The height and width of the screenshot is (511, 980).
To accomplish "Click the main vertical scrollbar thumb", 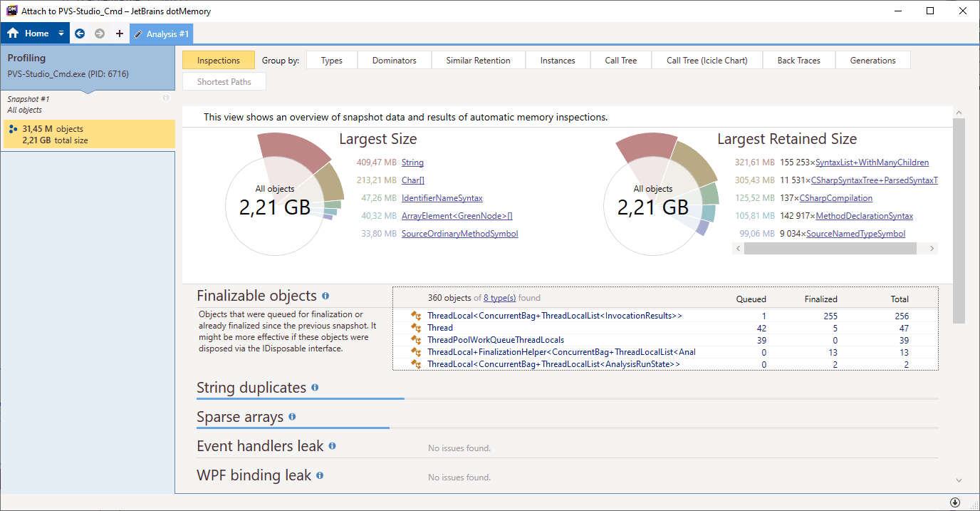I will (959, 220).
